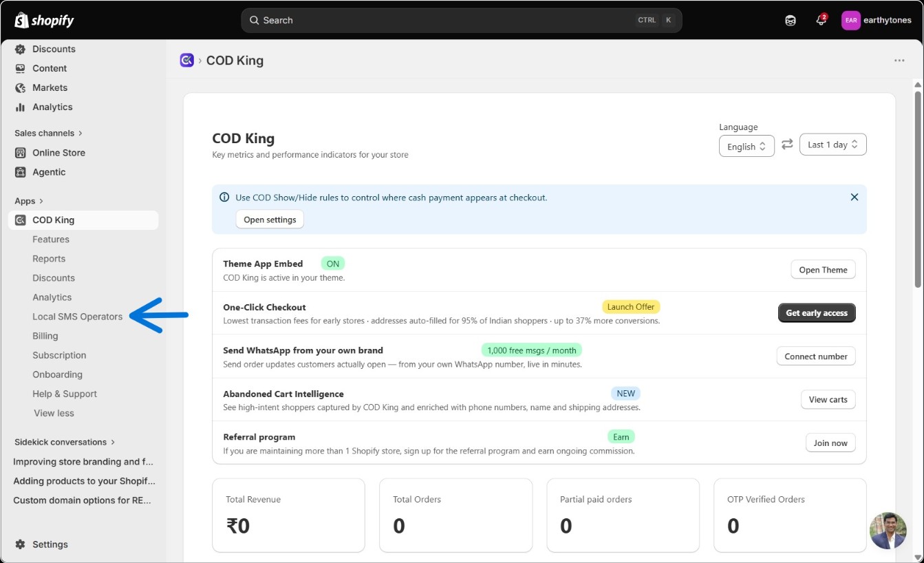Open the three-dot more actions menu
The image size is (924, 563).
click(x=899, y=61)
